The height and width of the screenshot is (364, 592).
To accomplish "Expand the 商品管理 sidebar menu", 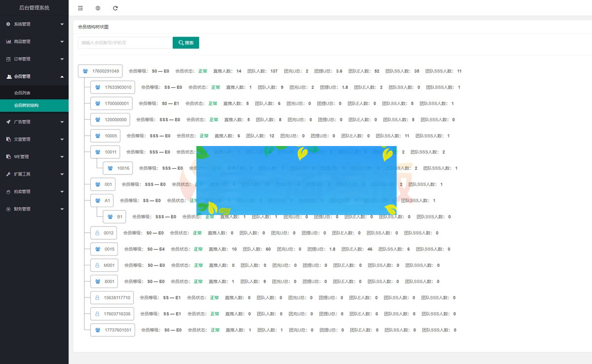I will [34, 41].
